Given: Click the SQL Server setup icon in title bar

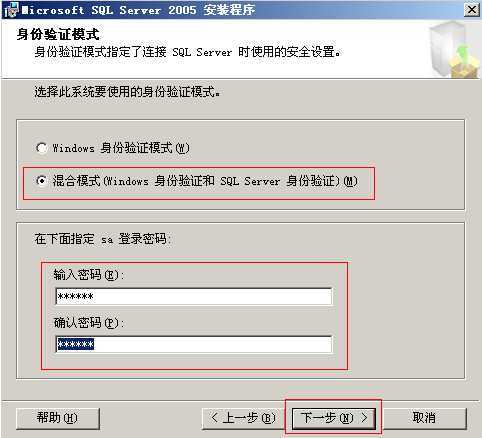Looking at the screenshot, I should click(x=10, y=10).
